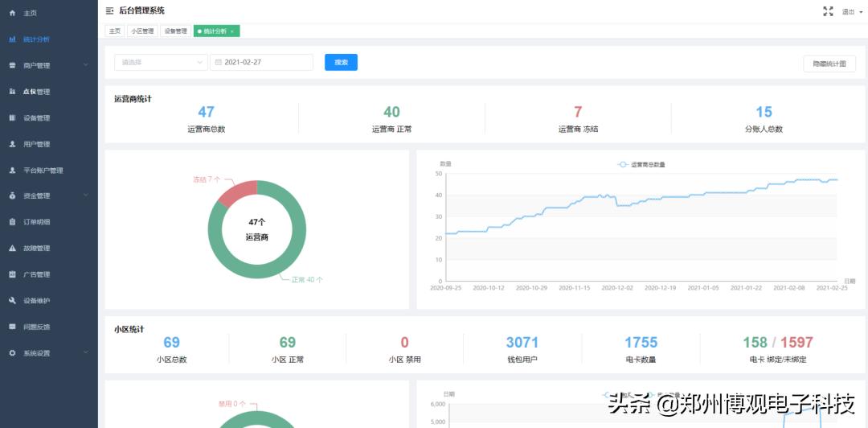Viewport: 868px width, 428px height.
Task: Toggle the 运营商总数量 legend on the line chart
Action: click(641, 165)
